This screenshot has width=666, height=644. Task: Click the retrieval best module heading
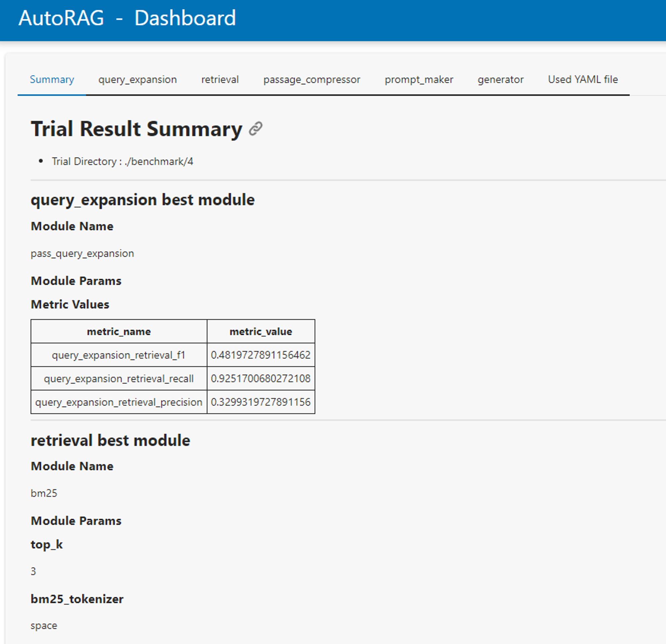[111, 441]
